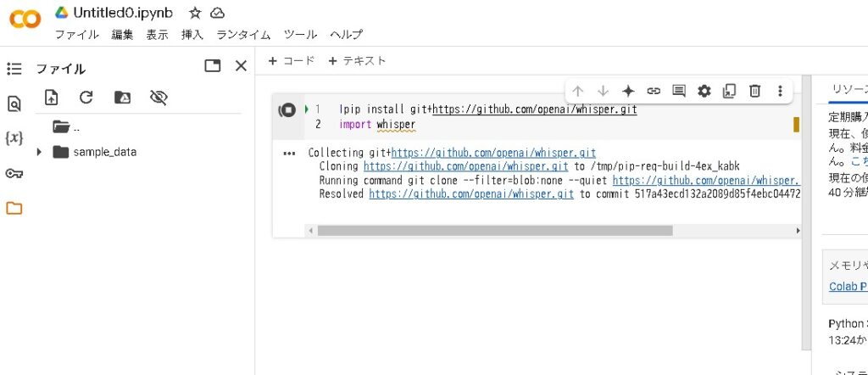Stop the running code cell

287,110
